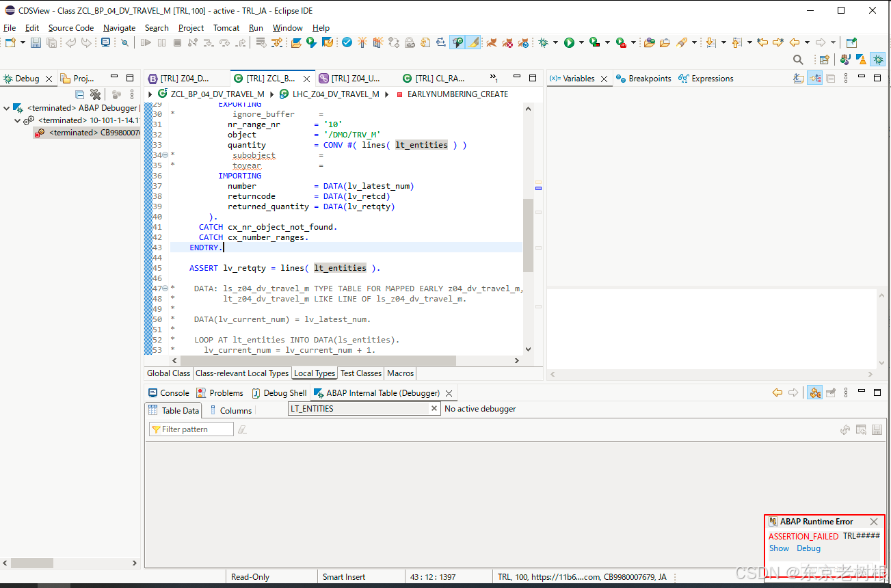Click the lock icon in the toolbar
891x588 pixels.
point(410,42)
